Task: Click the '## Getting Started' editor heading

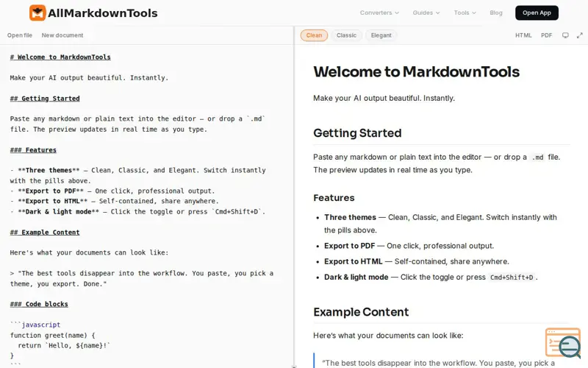Action: tap(45, 99)
